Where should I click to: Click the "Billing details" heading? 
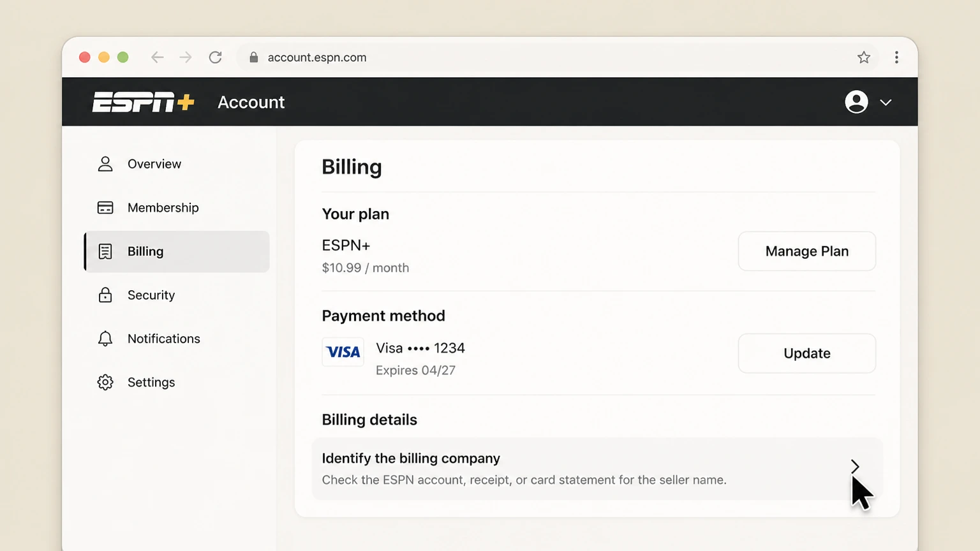tap(369, 420)
